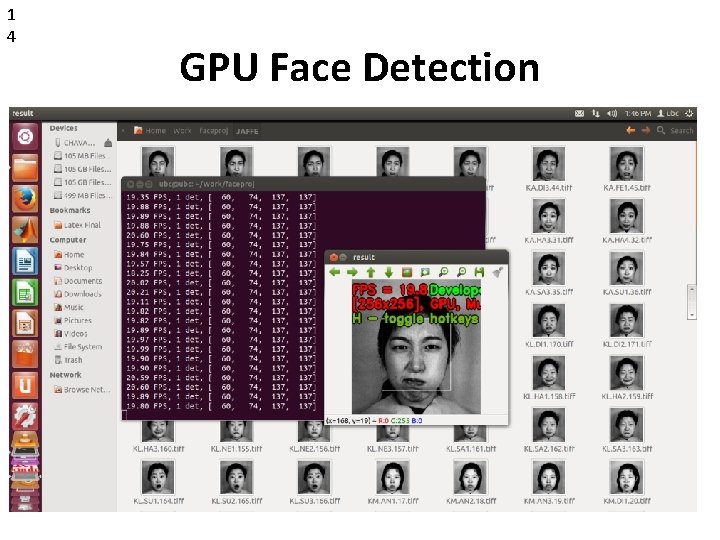This screenshot has height=540, width=720.
Task: Select file KA.HA3.31.tiff
Action: click(x=549, y=221)
